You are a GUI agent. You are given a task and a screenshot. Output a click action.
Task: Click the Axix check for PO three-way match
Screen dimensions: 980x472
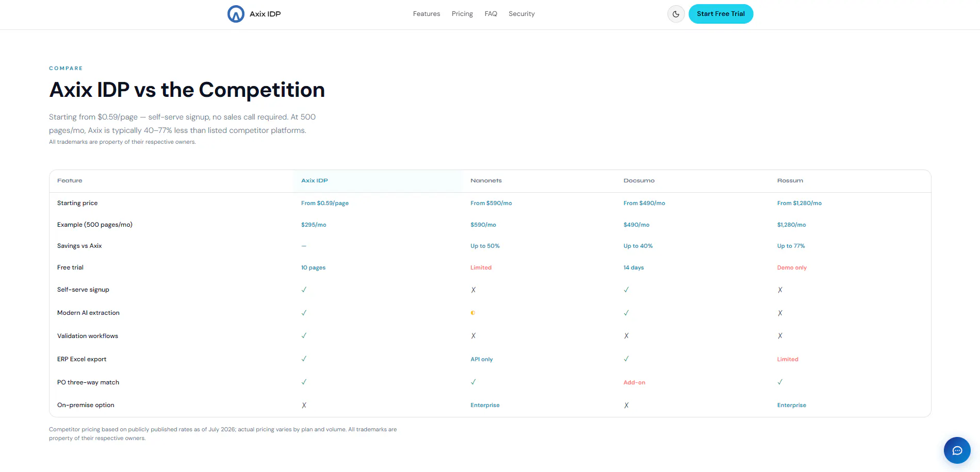304,382
